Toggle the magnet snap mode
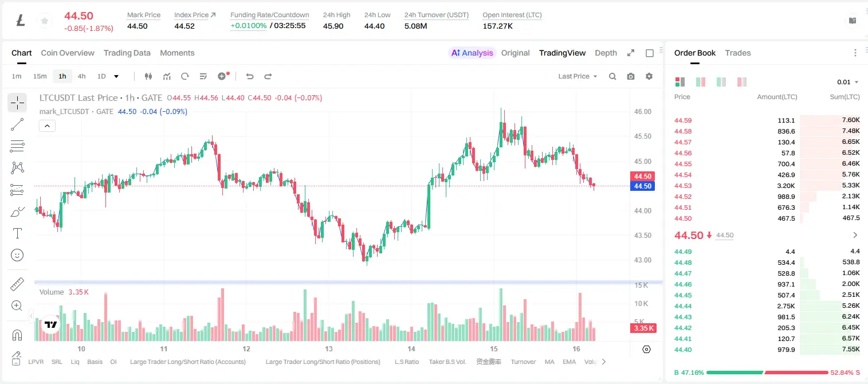Viewport: 868px width, 384px height. coord(17,335)
